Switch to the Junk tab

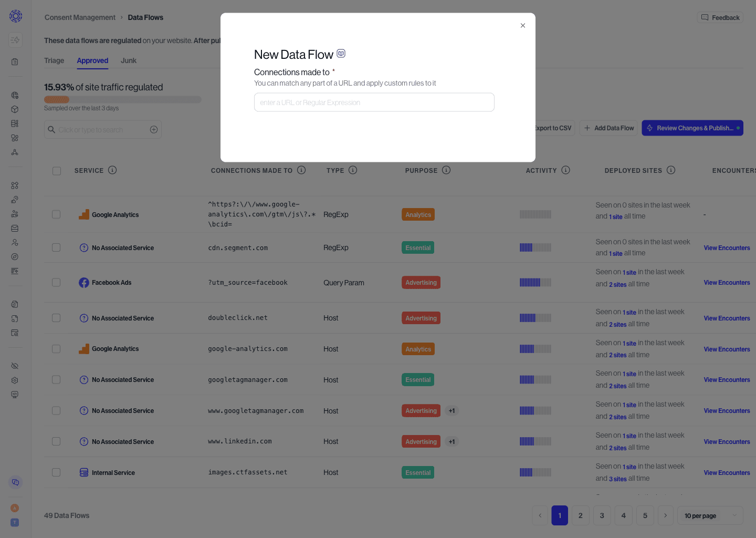point(129,60)
